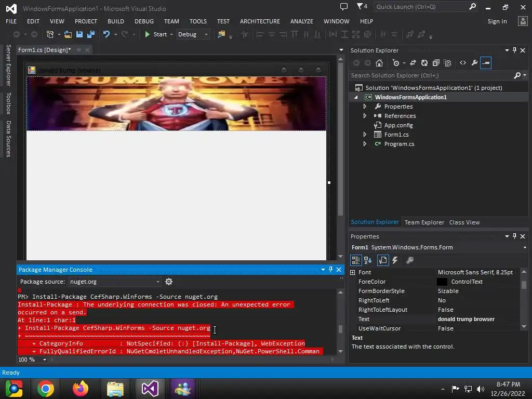Screen dimensions: 532x399
Task: Click the Find in Files toolbar icon
Action: [221, 34]
